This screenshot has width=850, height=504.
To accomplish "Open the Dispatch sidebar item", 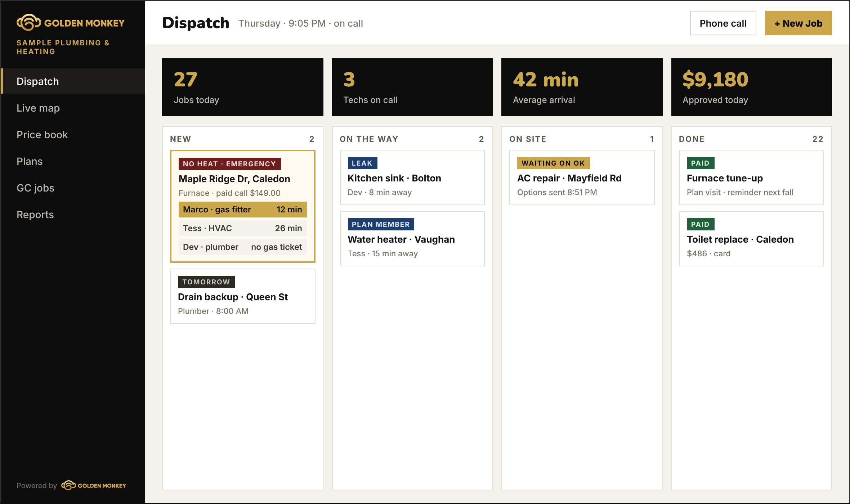I will pos(73,81).
